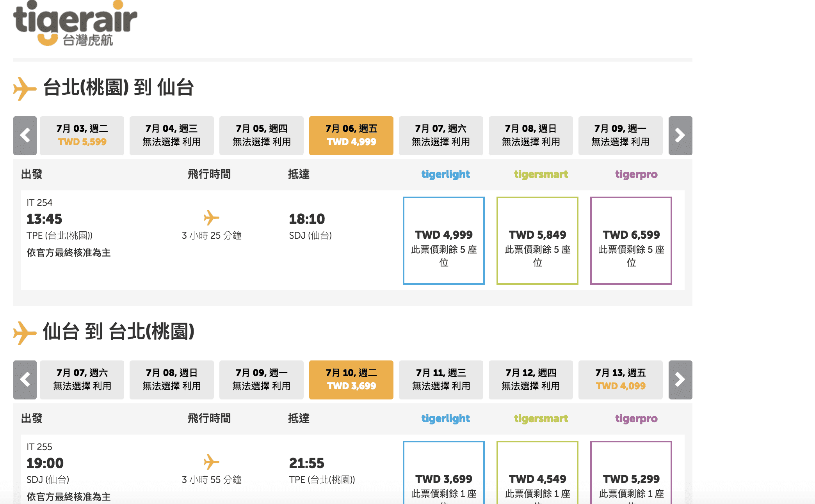Select return date 7月 12 週四
Image resolution: width=815 pixels, height=504 pixels.
pyautogui.click(x=531, y=380)
